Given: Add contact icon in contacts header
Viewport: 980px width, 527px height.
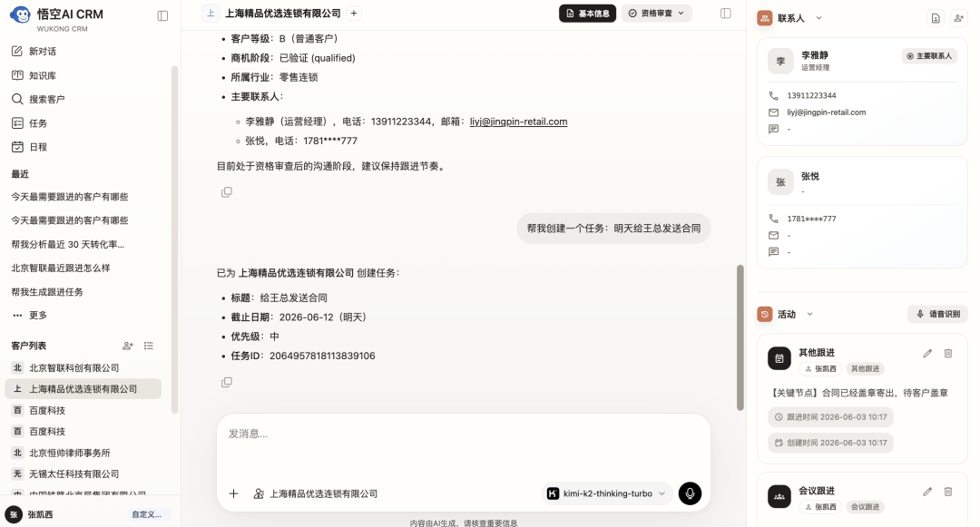Looking at the screenshot, I should (x=958, y=18).
